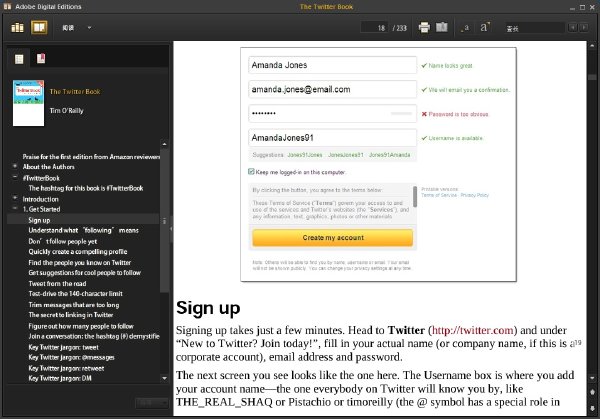Jump to previous page arrow icon
Viewport: 600px width, 419px height.
pos(592,392)
